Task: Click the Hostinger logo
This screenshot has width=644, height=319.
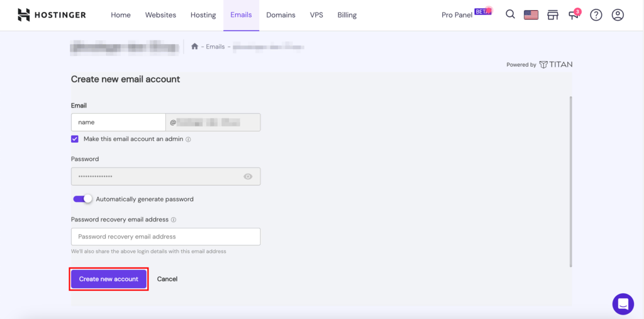Action: click(x=52, y=15)
